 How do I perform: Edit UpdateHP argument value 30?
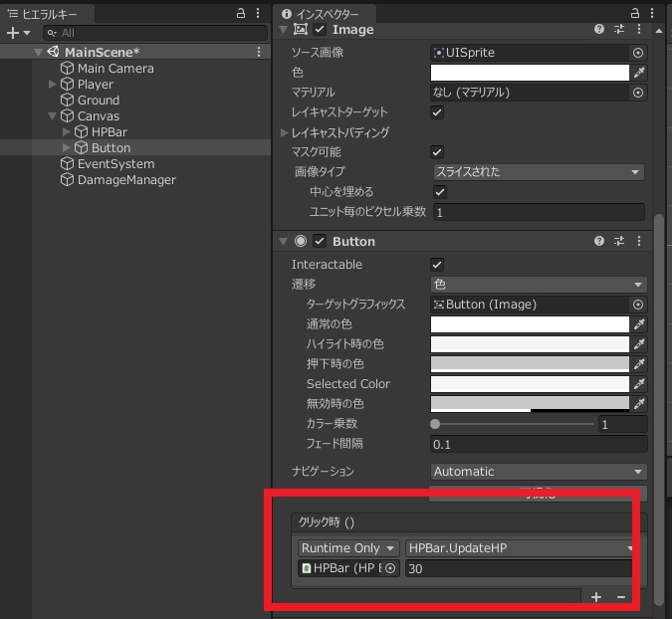tap(519, 568)
